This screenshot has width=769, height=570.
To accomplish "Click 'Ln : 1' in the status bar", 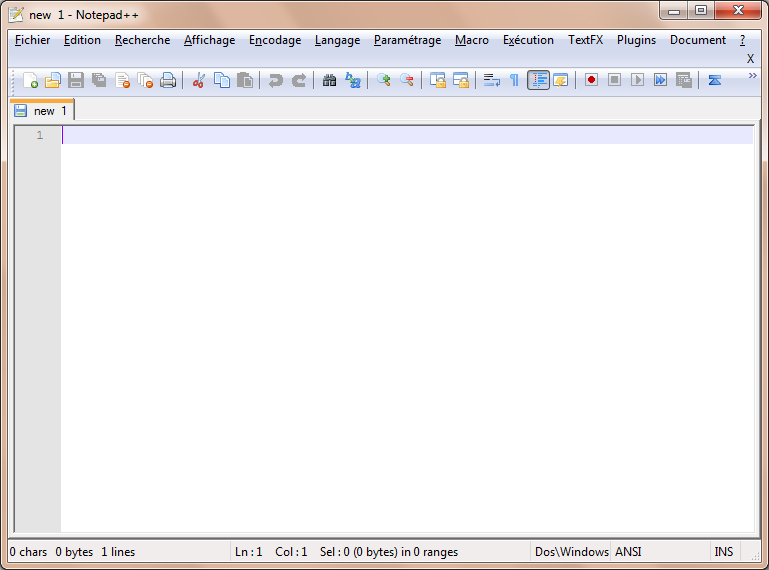I will (249, 552).
